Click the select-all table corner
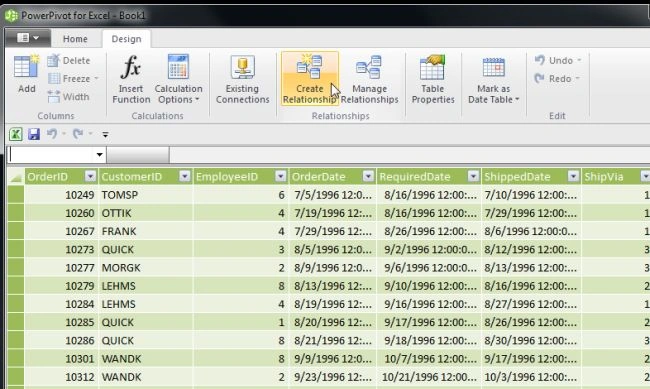This screenshot has height=389, width=650. coord(16,177)
